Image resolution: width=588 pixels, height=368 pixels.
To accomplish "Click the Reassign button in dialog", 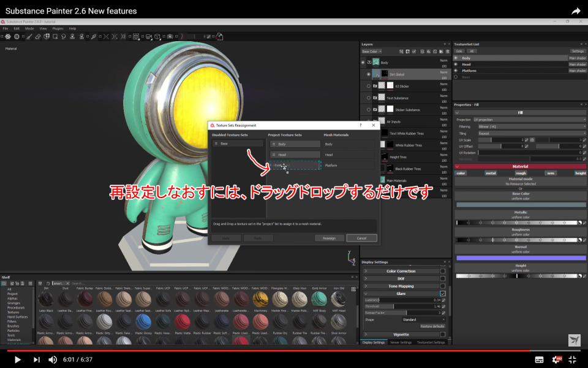I will point(330,238).
